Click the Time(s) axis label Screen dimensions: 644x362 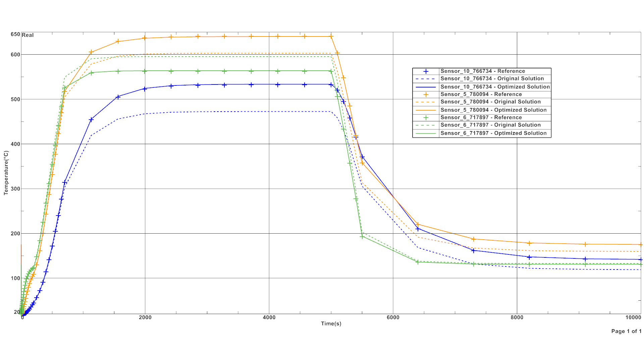[331, 324]
